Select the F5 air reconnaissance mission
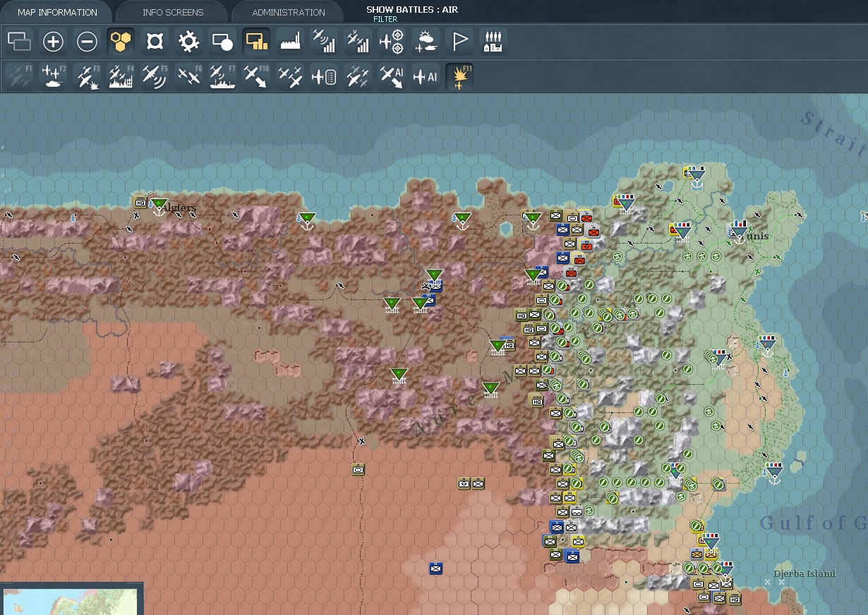The image size is (868, 615). [154, 76]
